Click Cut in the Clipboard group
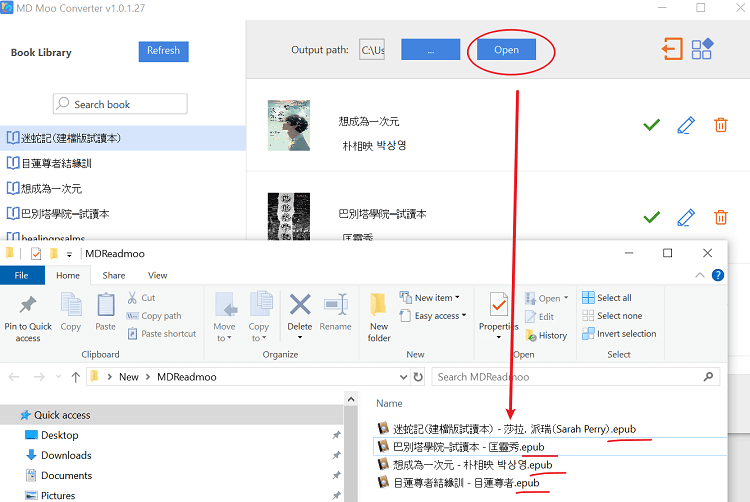Screen dimensions: 750x502 [141, 298]
